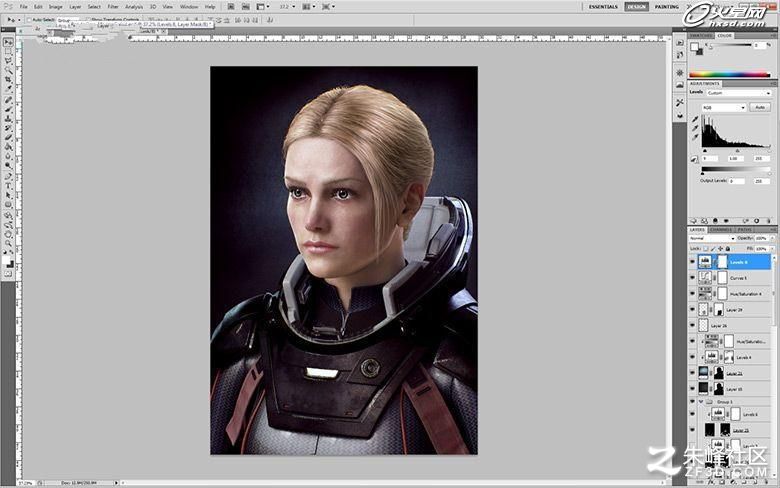Image resolution: width=780 pixels, height=488 pixels.
Task: Select the Zoom tool in the toolbox
Action: (8, 244)
